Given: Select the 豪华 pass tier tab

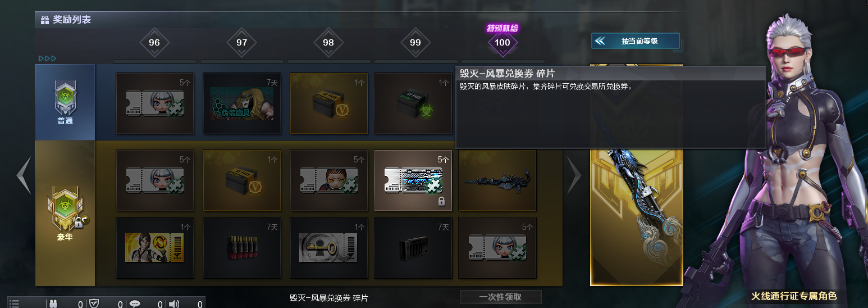Looking at the screenshot, I should tap(65, 214).
